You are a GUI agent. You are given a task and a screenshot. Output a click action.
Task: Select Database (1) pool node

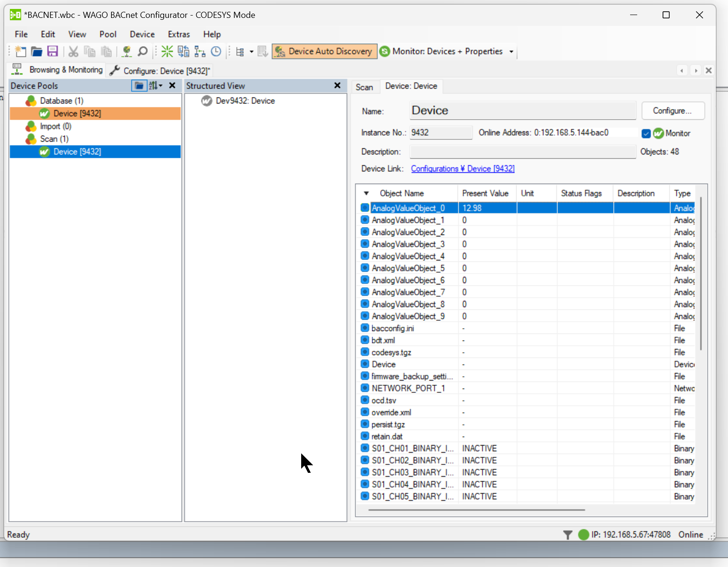pos(62,101)
